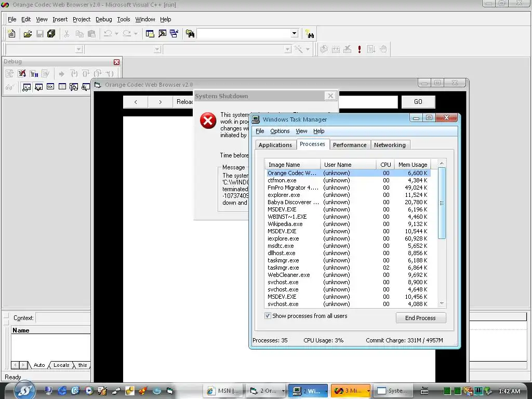This screenshot has width=532, height=399.
Task: Open the File menu in Visual C++
Action: (12, 19)
